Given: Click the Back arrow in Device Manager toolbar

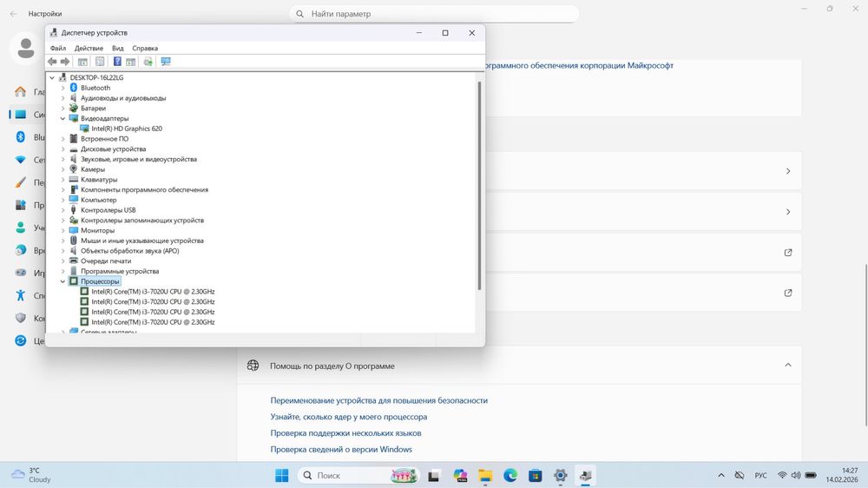Looking at the screenshot, I should click(x=52, y=62).
